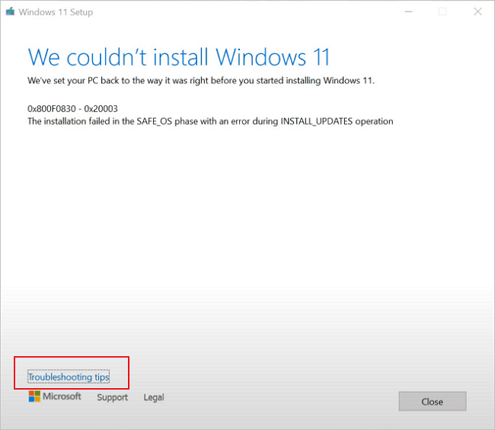Click the Microsoft logo

click(55, 396)
